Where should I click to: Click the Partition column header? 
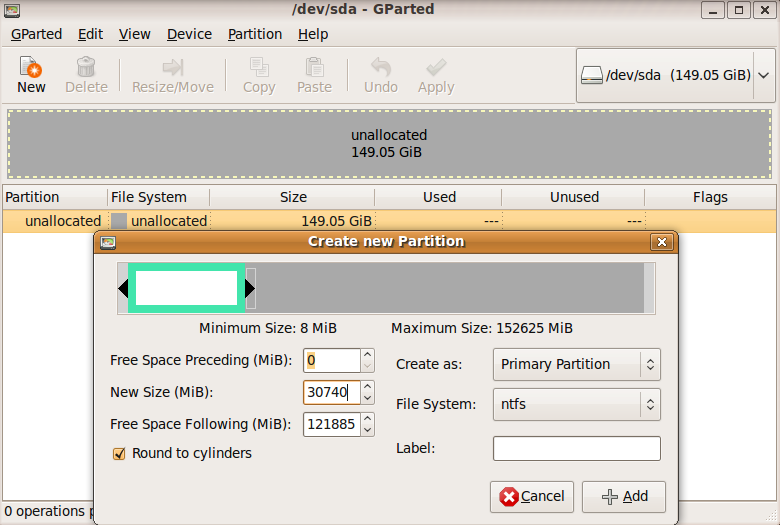click(x=55, y=198)
